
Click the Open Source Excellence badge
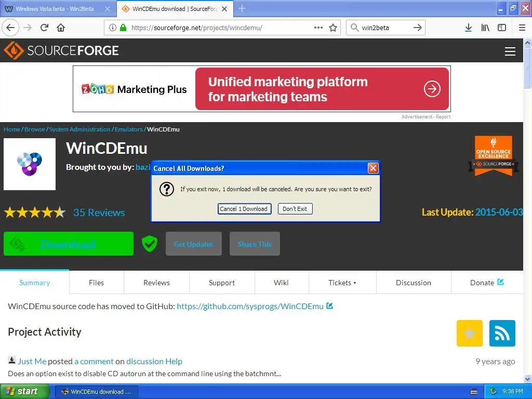pyautogui.click(x=494, y=156)
